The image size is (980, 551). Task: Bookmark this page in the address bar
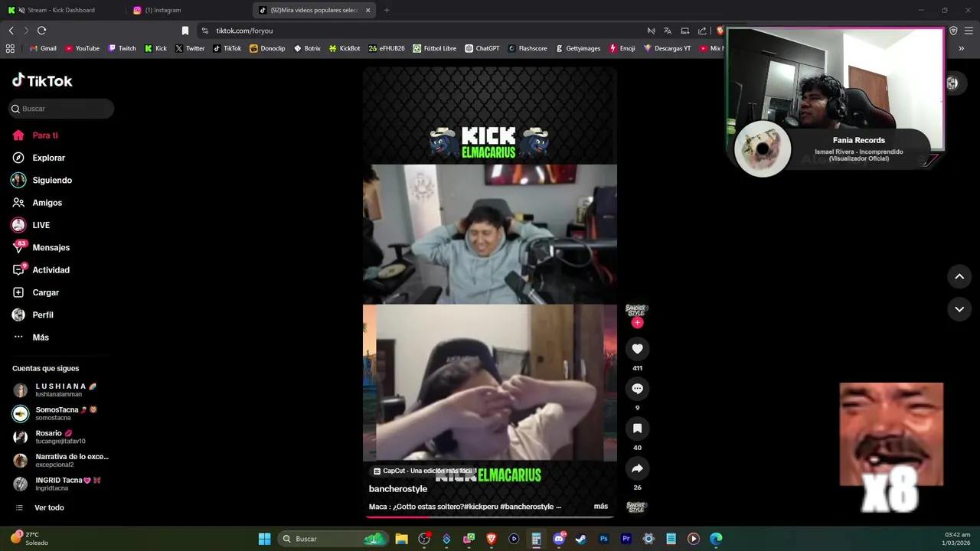pos(185,31)
